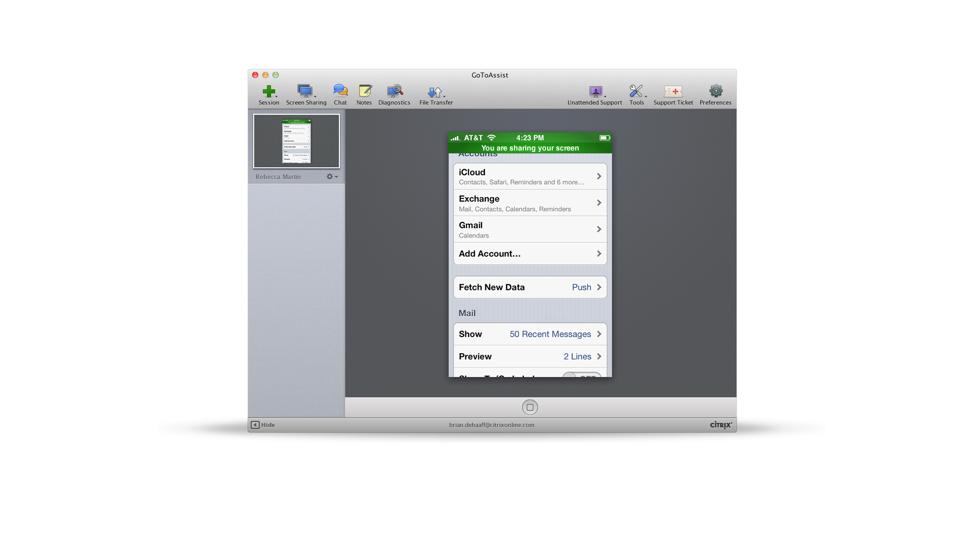Click the Wi-Fi icon in phone status bar

pos(492,138)
